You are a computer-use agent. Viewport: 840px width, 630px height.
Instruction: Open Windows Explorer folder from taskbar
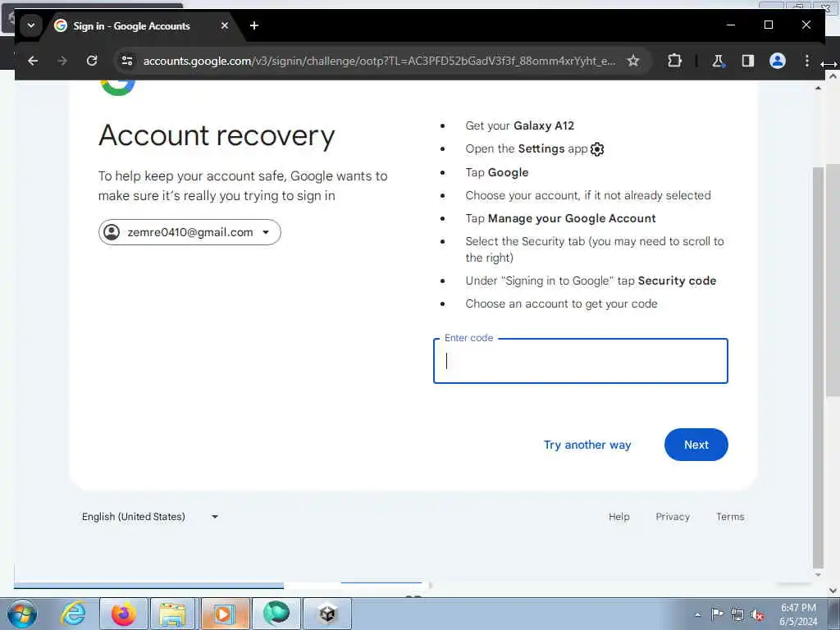(x=173, y=614)
